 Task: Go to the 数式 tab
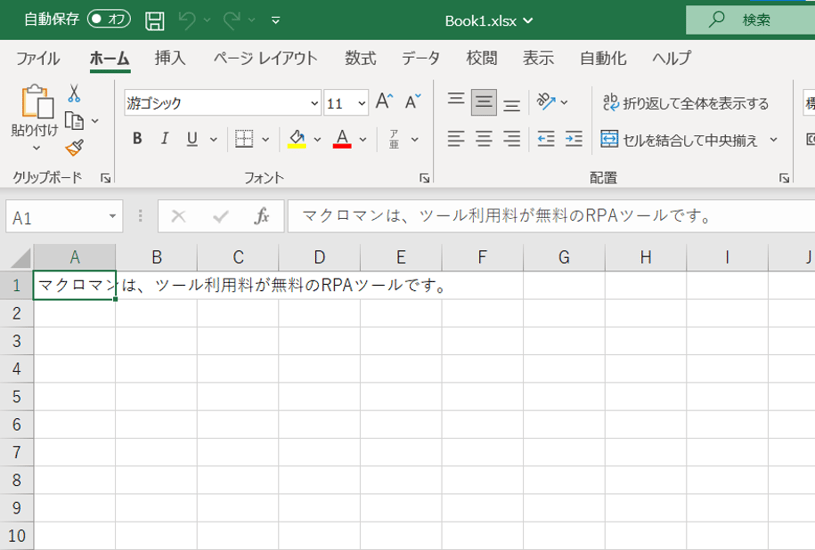[360, 58]
